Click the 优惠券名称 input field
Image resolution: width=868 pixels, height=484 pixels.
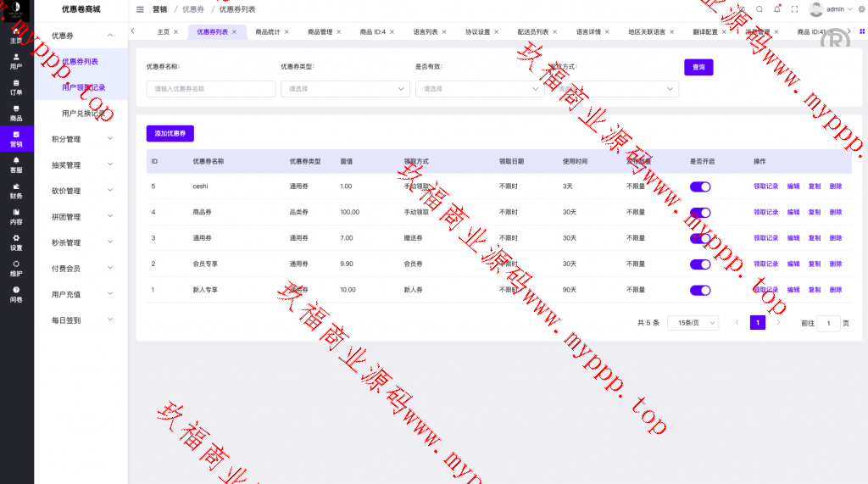point(211,88)
